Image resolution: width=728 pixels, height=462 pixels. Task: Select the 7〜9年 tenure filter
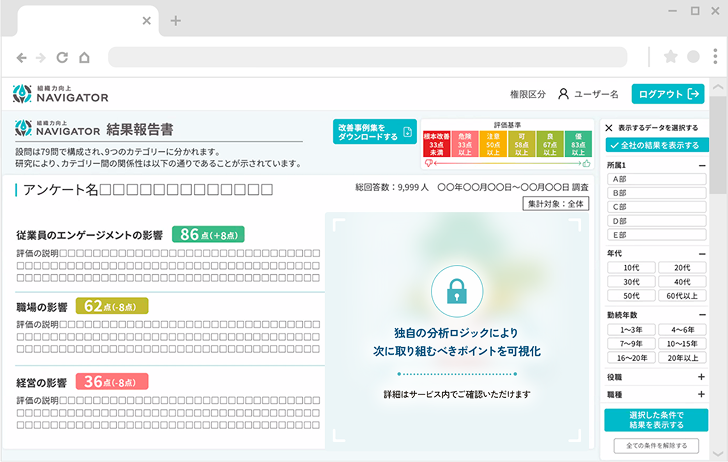click(631, 344)
